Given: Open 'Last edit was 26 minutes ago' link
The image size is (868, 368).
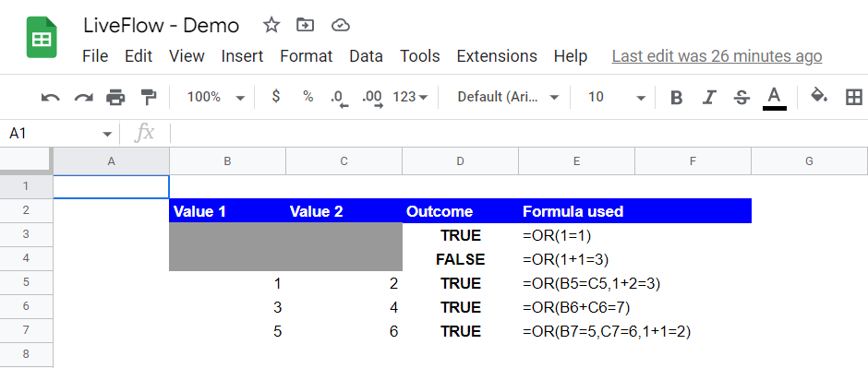Looking at the screenshot, I should pos(717,56).
